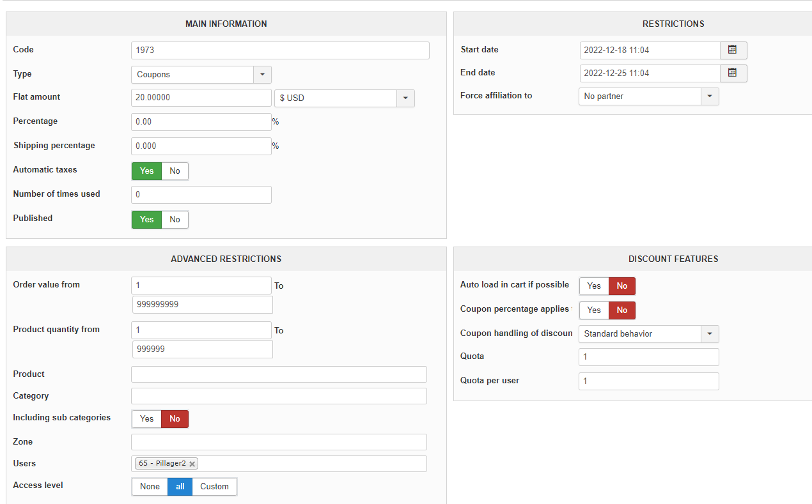812x504 pixels.
Task: Click the Flat amount field 20.00000
Action: pos(201,98)
